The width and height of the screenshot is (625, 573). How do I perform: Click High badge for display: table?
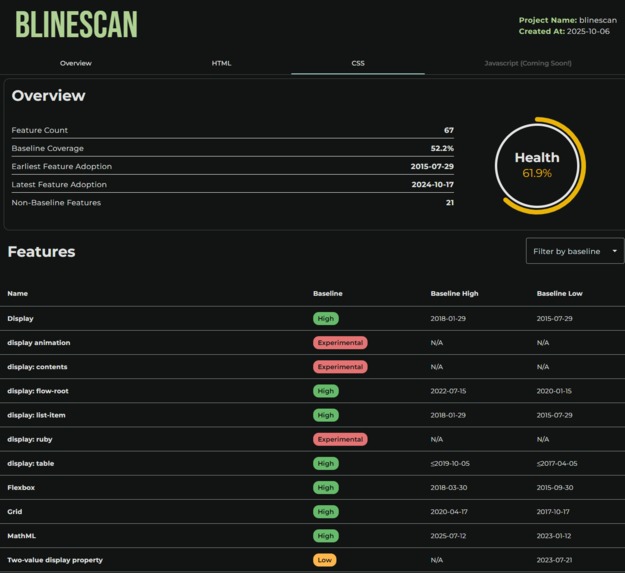click(x=326, y=463)
